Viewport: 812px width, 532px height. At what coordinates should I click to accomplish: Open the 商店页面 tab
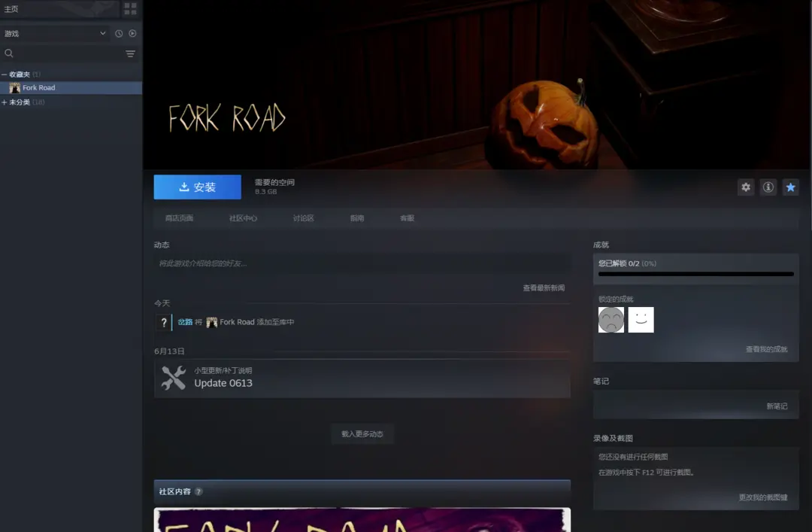pos(179,218)
